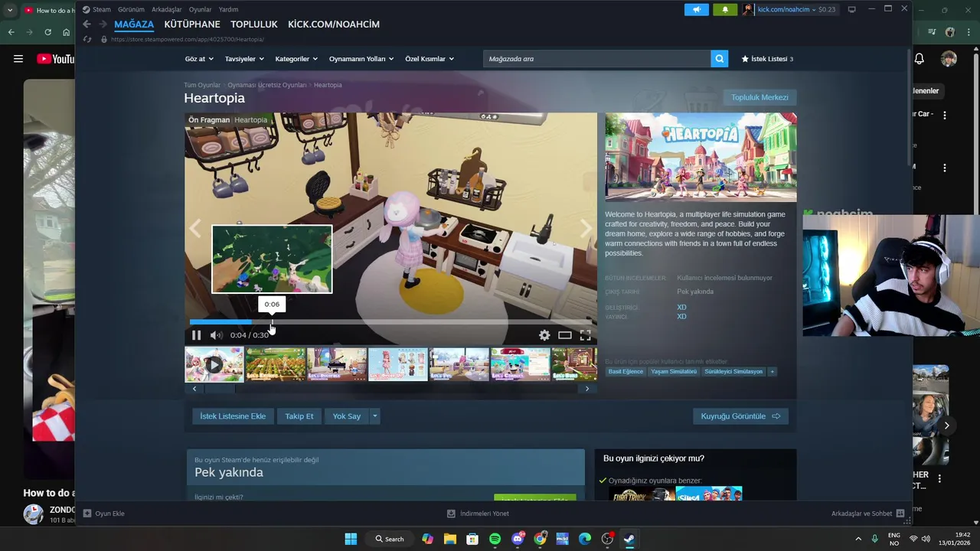Click Oyun Ekle at bottom left
The image size is (980, 551).
point(103,514)
